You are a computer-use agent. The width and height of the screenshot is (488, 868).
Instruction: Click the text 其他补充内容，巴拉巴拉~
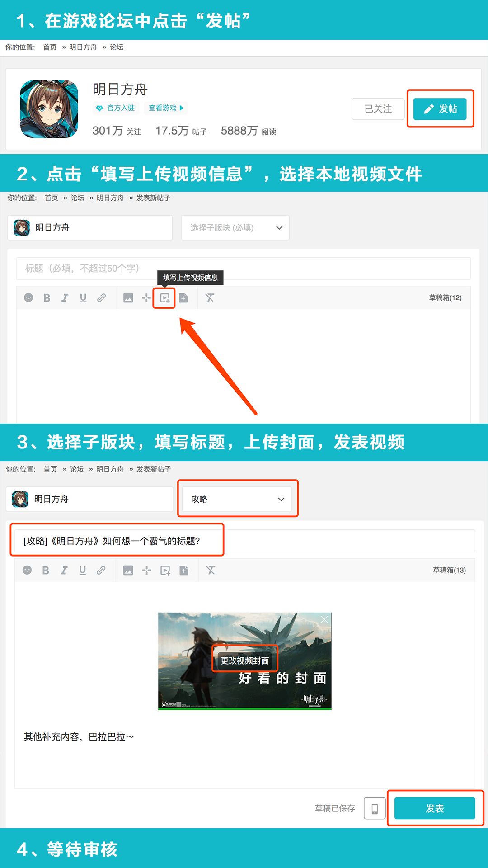pos(79,737)
